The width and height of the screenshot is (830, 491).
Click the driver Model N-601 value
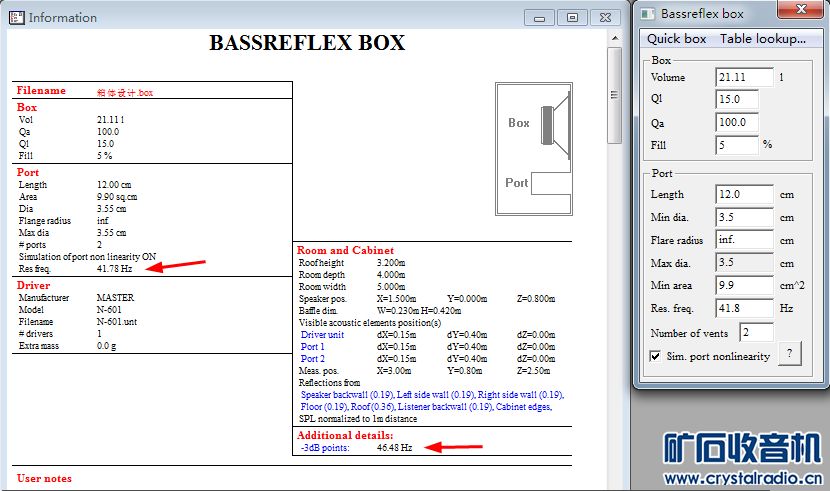click(x=109, y=310)
